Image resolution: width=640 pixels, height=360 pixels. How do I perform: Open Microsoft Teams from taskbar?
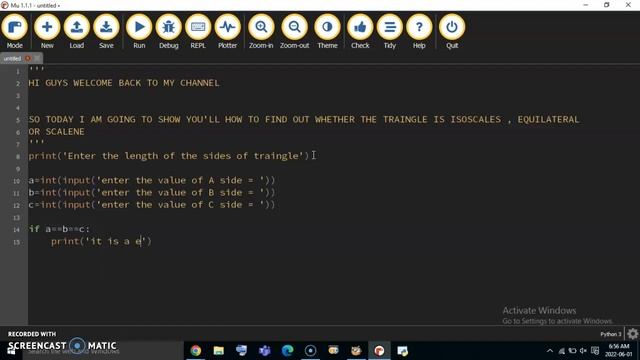pos(264,351)
